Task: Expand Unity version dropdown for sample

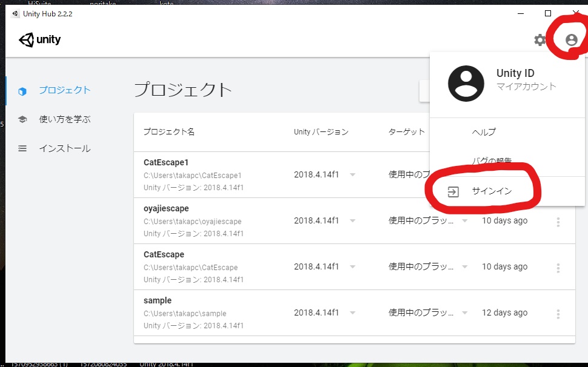Action: pyautogui.click(x=353, y=312)
